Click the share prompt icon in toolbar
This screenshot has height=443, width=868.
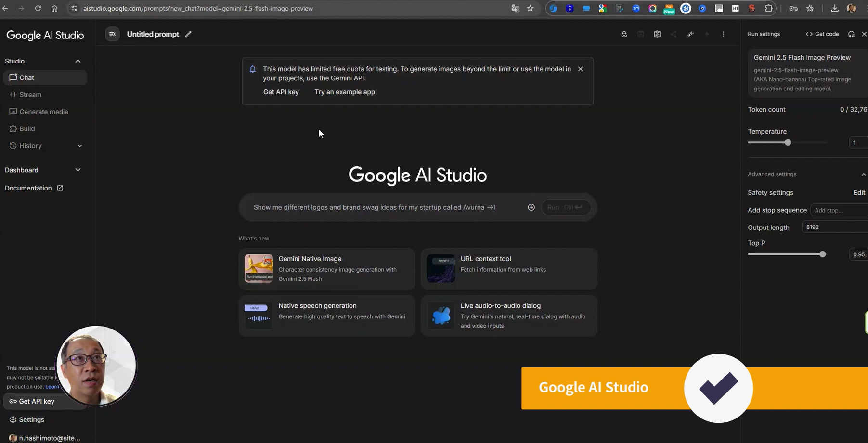(x=674, y=34)
